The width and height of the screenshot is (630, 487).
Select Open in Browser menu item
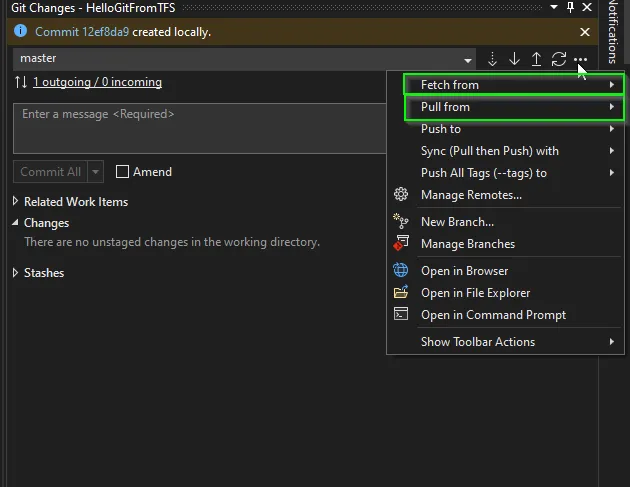click(x=505, y=271)
